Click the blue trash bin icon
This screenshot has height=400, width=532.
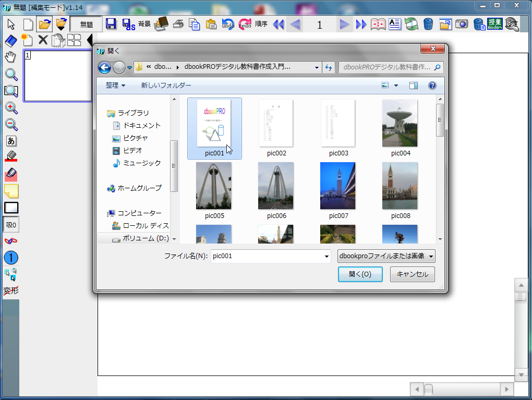pos(428,24)
